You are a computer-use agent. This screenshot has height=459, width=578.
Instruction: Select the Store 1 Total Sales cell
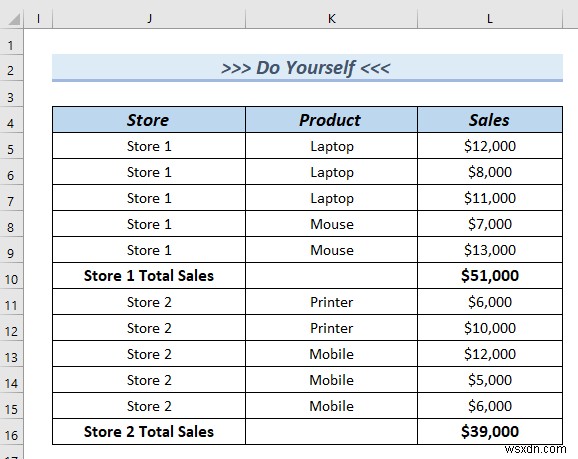[x=149, y=276]
